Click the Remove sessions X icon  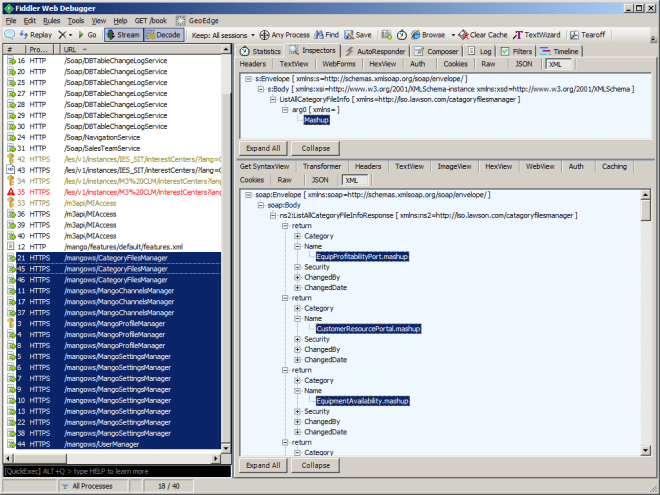pyautogui.click(x=62, y=34)
